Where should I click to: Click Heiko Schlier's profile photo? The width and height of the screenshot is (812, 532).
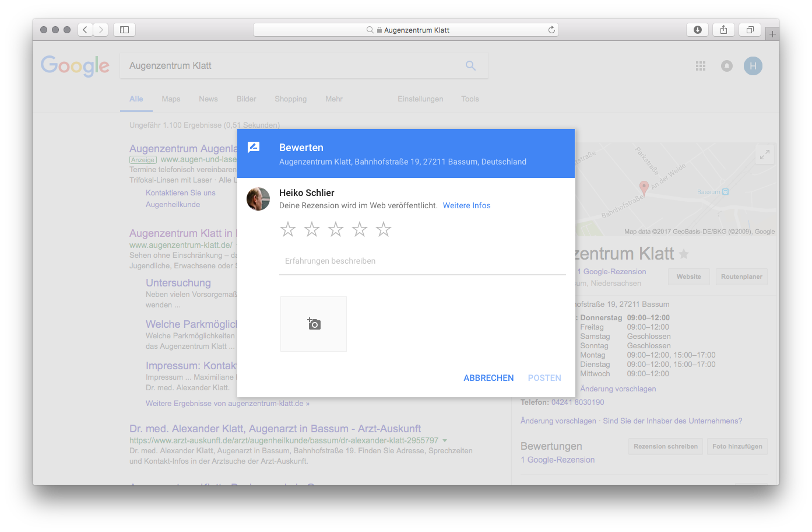click(258, 199)
